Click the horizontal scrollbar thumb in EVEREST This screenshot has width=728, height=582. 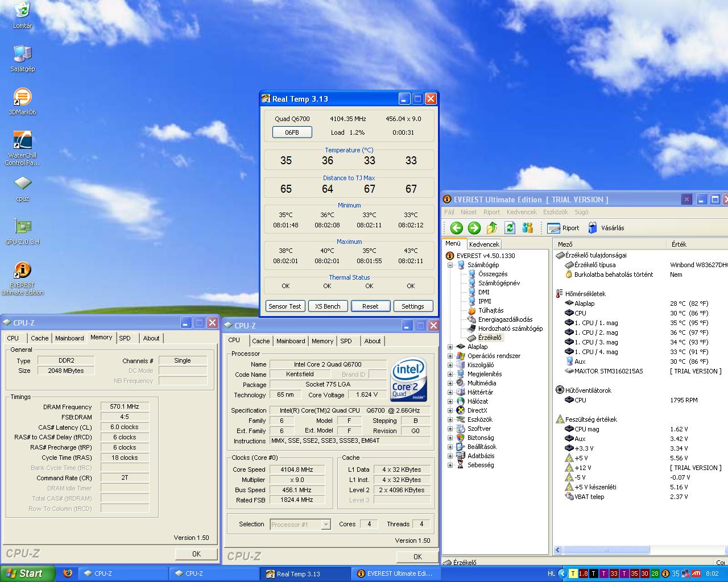[606, 550]
